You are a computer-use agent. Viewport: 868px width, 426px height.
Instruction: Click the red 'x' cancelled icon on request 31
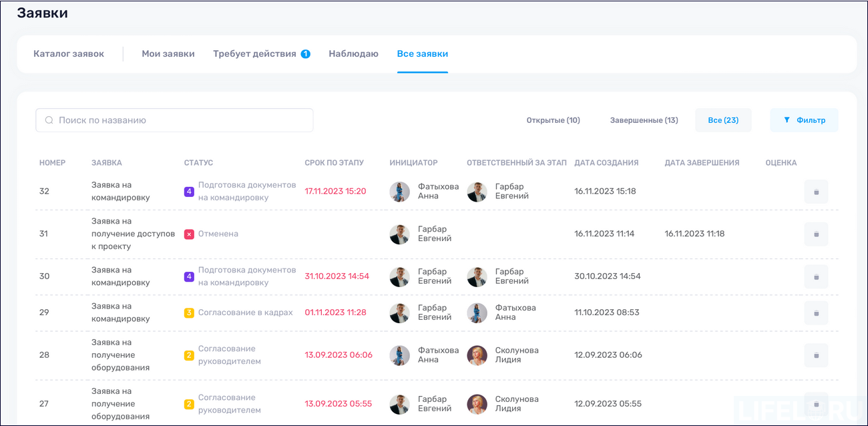pos(189,234)
